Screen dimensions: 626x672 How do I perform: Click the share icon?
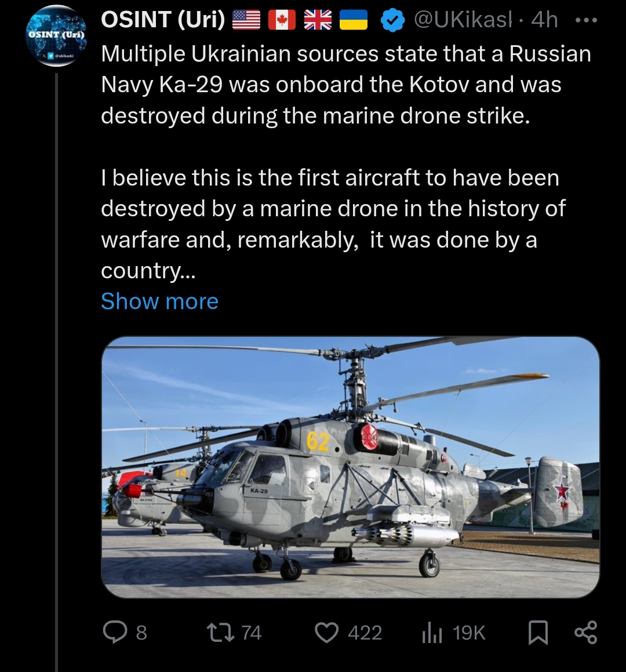click(586, 633)
